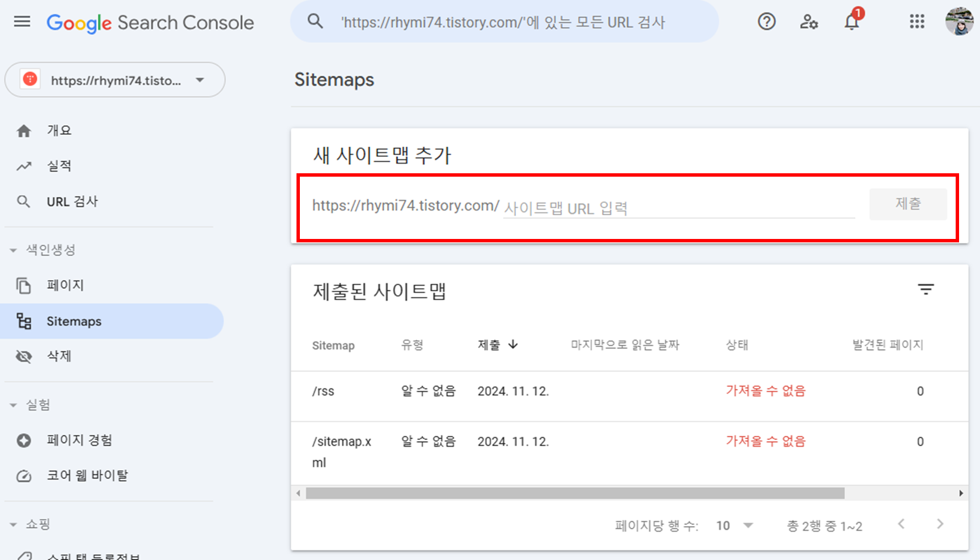Open the filter icon in 제출된 사이트맵
Image resolution: width=980 pixels, height=560 pixels.
click(926, 290)
